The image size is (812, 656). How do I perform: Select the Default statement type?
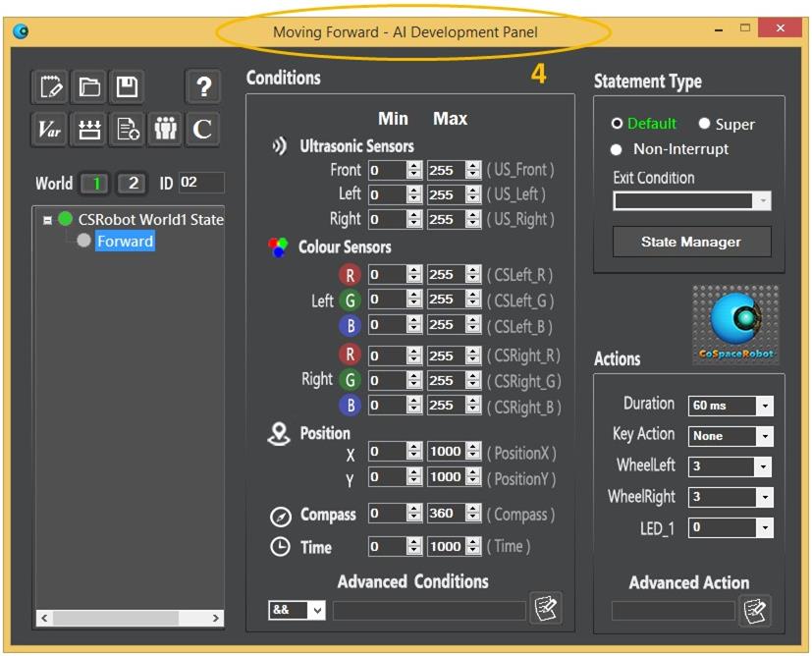click(617, 124)
